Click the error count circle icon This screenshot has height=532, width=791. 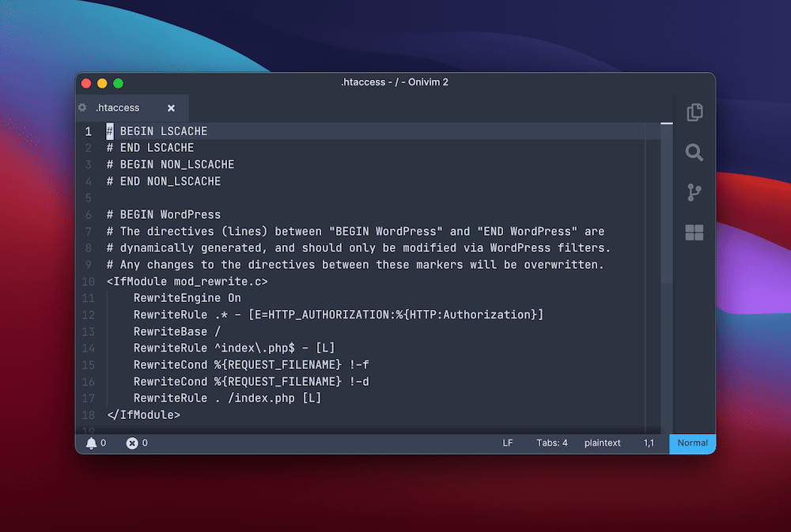pyautogui.click(x=132, y=443)
